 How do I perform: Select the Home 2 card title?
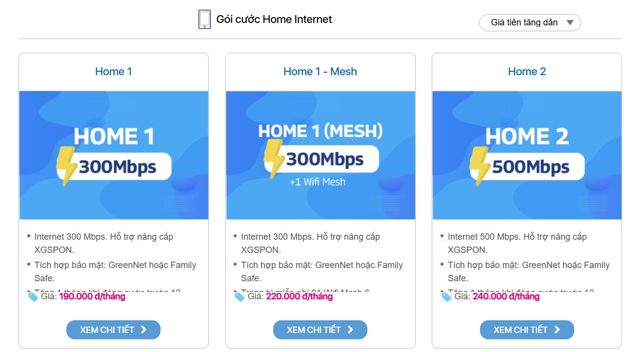tap(527, 71)
